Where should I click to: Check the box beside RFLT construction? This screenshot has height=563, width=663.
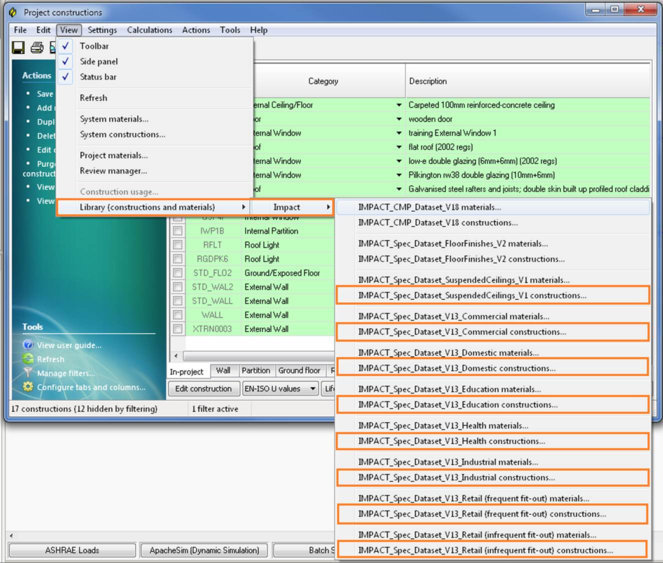pos(178,245)
